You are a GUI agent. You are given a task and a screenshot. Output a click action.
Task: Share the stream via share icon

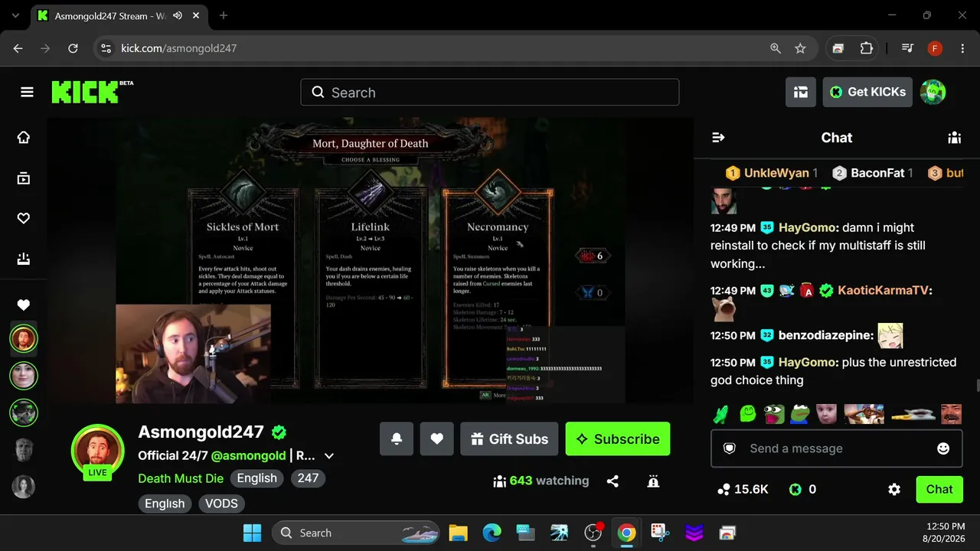coord(612,481)
